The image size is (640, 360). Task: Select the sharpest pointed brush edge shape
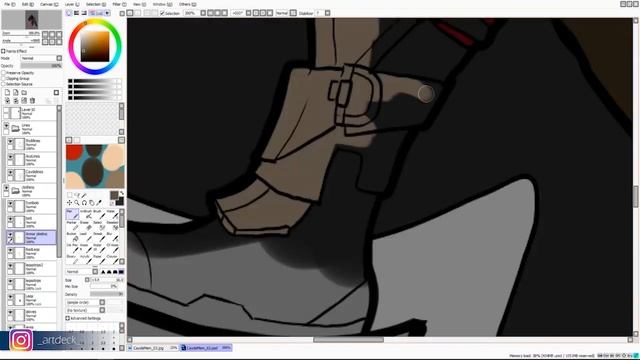pyautogui.click(x=103, y=272)
